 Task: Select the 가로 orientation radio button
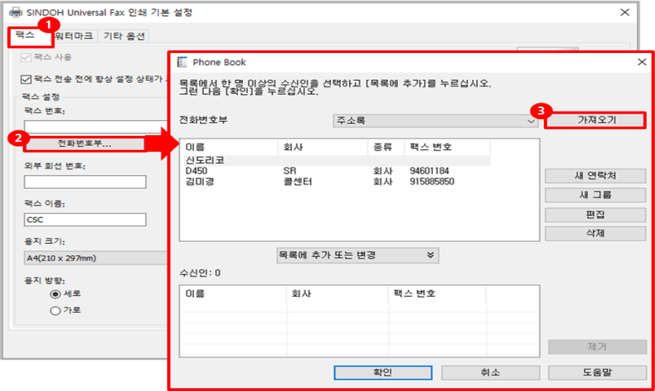coord(55,310)
